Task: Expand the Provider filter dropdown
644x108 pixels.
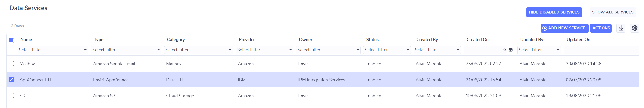Action: [x=264, y=50]
